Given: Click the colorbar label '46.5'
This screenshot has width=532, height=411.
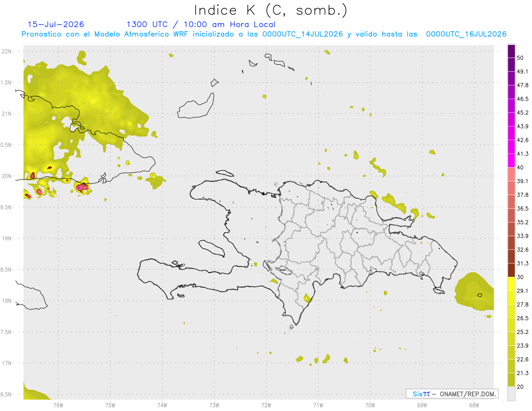Looking at the screenshot, I should coord(523,99).
